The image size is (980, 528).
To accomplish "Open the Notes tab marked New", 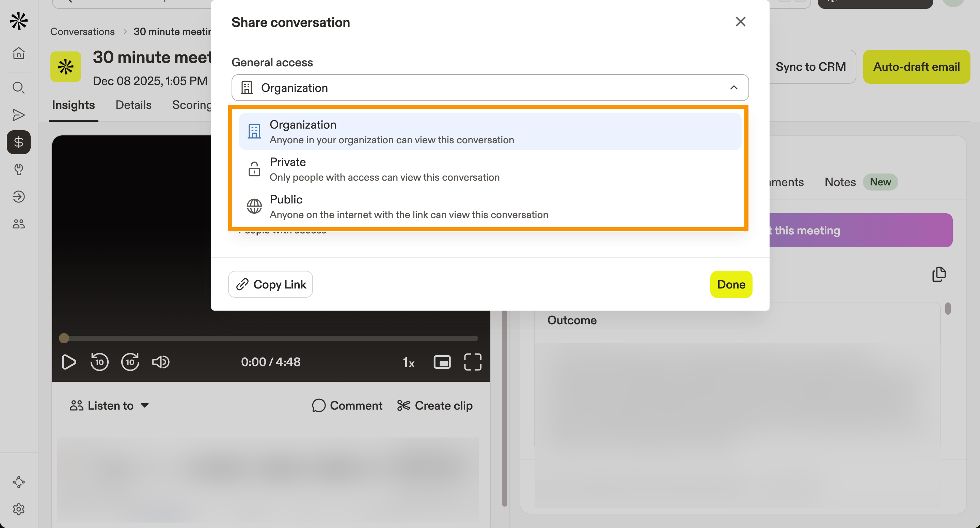I will (x=840, y=182).
